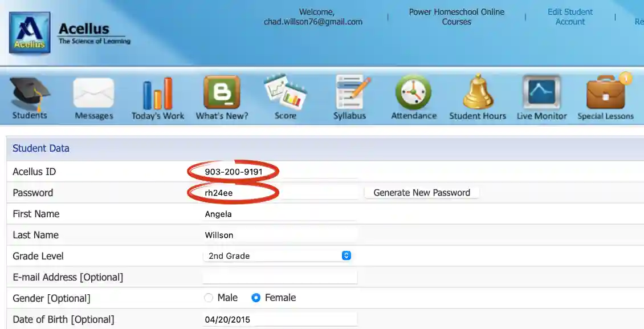Click the Live Monitor navigation label
The image size is (644, 329).
click(542, 116)
